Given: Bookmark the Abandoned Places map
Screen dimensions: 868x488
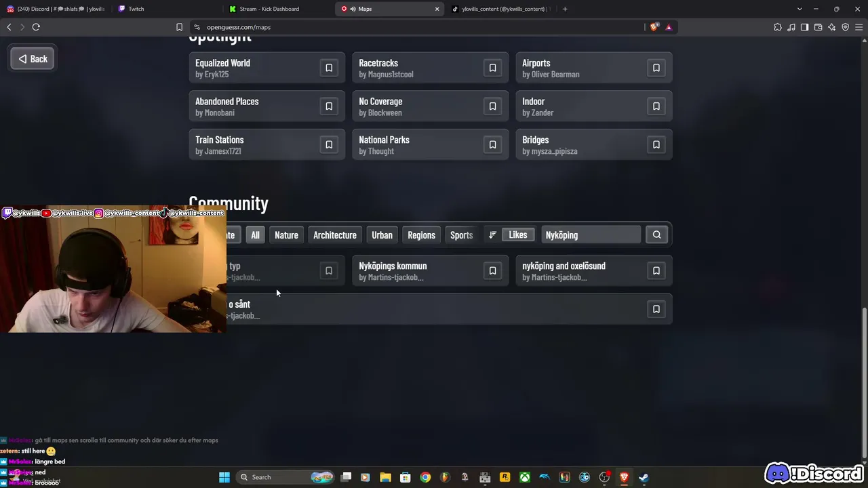Looking at the screenshot, I should [329, 106].
